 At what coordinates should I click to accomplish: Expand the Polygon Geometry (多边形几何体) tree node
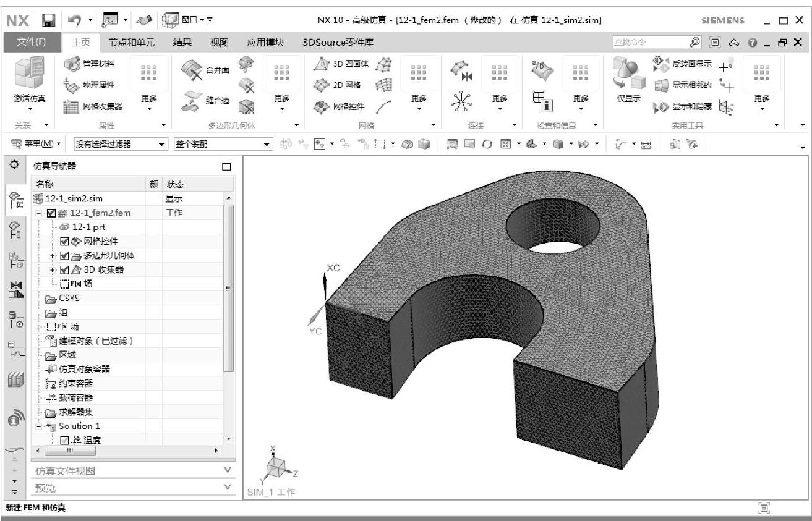[53, 256]
